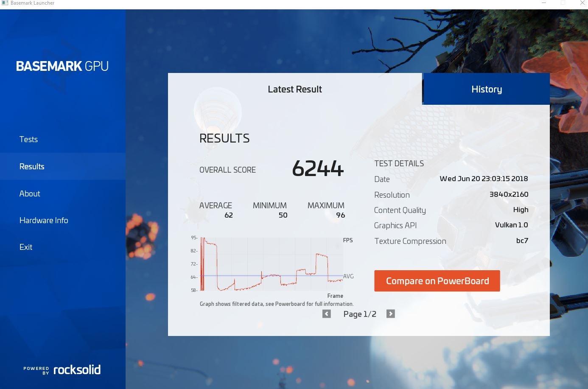Close the Basemark Launcher window
Viewport: 588px width, 389px height.
[582, 3]
